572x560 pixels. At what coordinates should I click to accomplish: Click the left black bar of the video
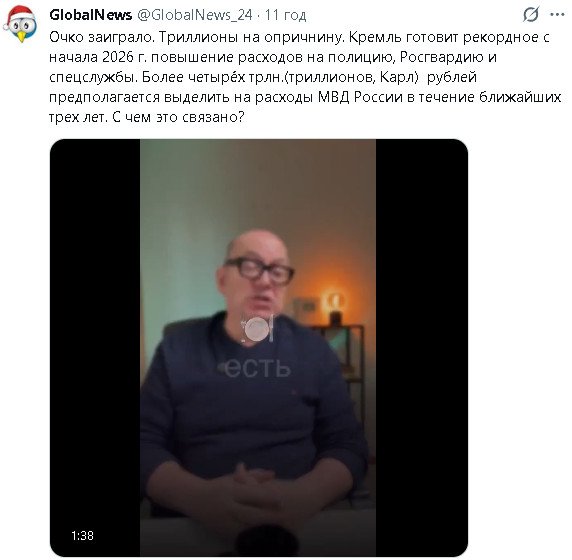coord(95,347)
